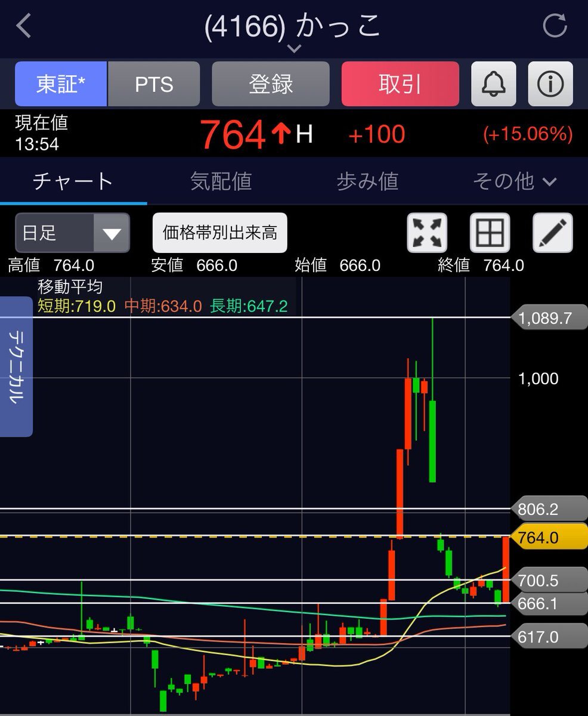Open the テクニカル side panel tab
Viewport: 588px width, 716px height.
pos(16,366)
